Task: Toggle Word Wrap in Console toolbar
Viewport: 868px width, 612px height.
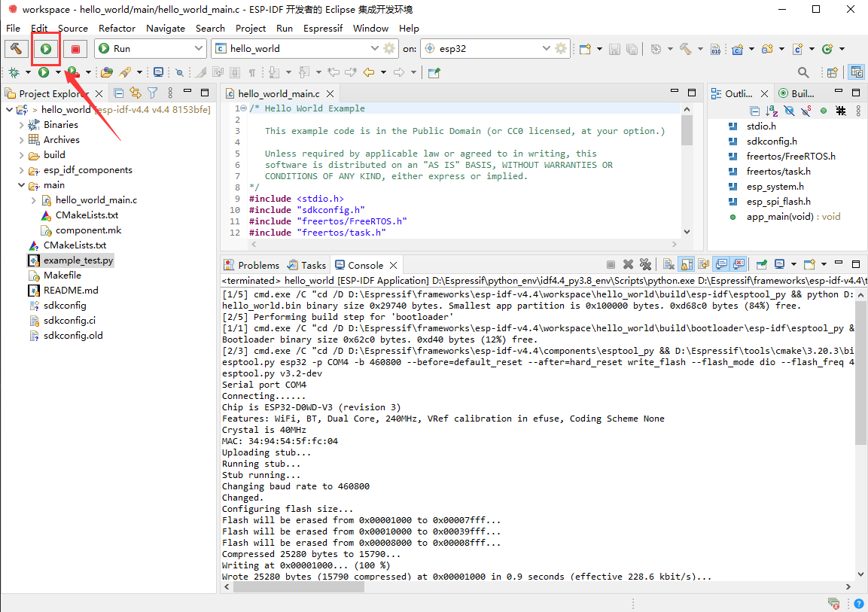Action: (704, 264)
